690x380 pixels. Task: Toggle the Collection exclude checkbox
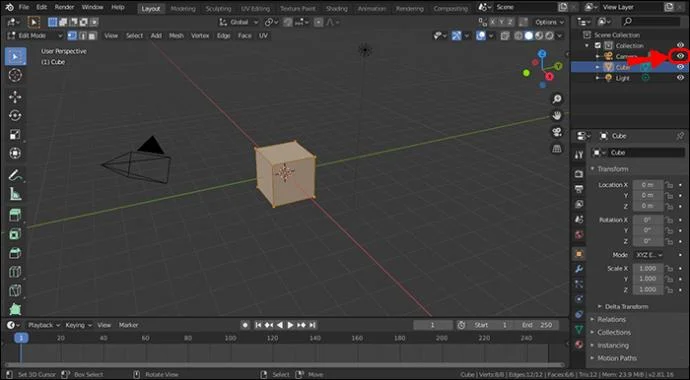pos(598,45)
